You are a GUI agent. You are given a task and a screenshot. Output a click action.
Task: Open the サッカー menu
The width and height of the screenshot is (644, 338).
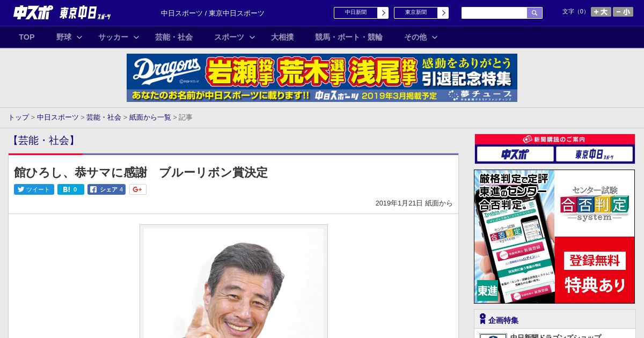click(x=113, y=37)
